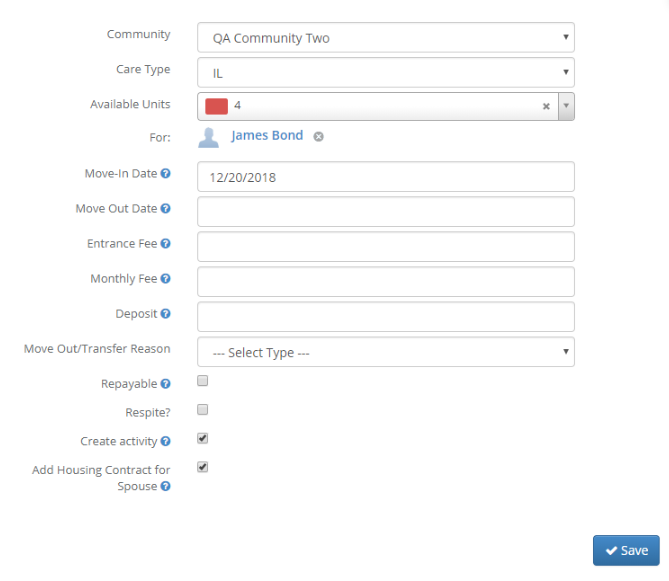The width and height of the screenshot is (669, 581).
Task: Click the Repayable help question icon
Action: (x=166, y=383)
